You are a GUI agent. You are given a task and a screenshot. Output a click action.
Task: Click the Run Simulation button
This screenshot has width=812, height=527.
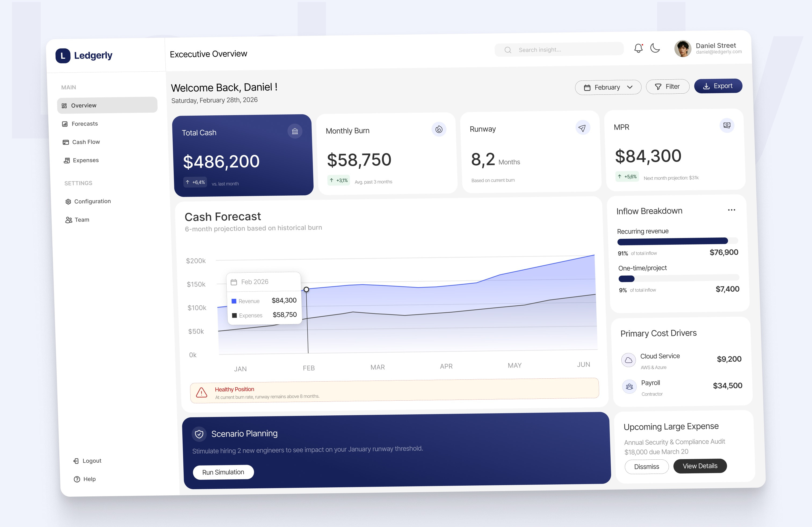tap(223, 472)
